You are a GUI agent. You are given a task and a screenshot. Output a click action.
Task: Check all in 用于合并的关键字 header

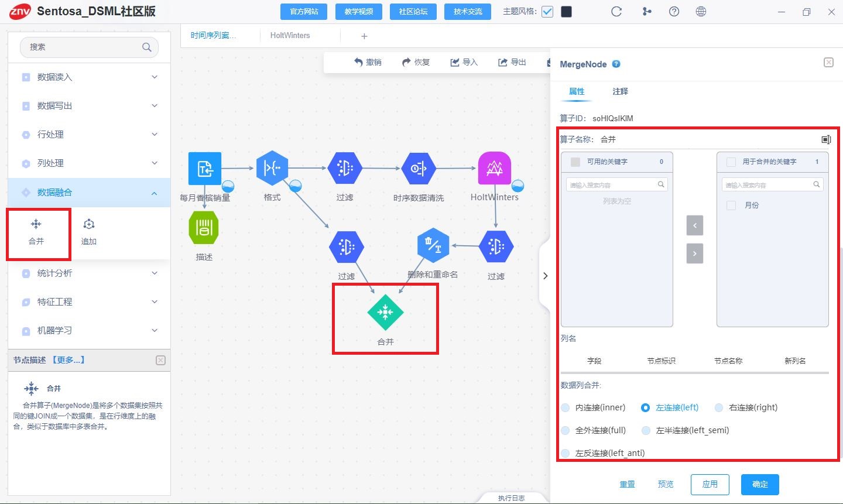coord(731,162)
